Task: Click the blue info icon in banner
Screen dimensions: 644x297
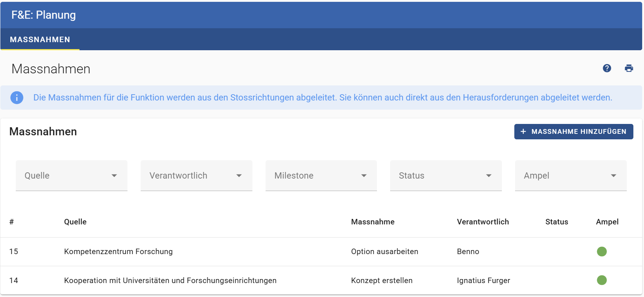Action: point(17,98)
